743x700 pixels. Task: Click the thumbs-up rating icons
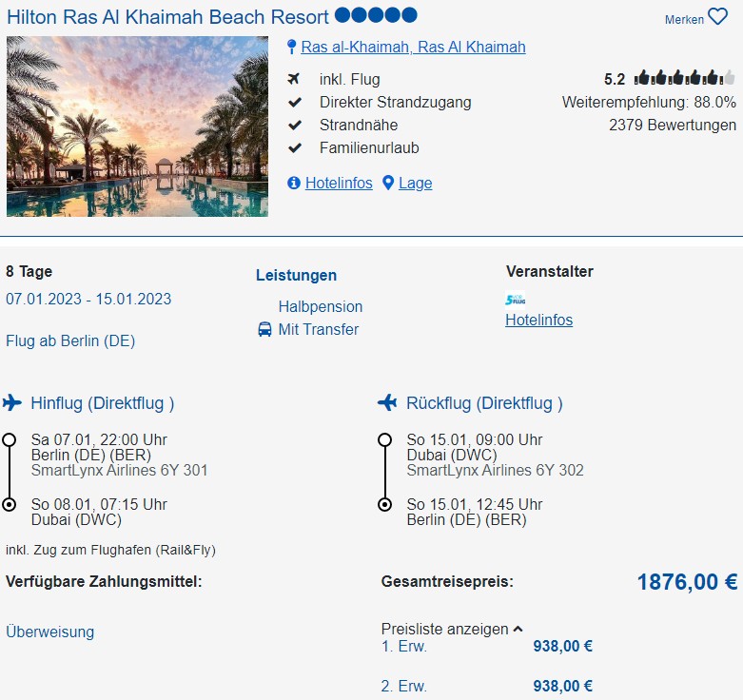pos(685,79)
